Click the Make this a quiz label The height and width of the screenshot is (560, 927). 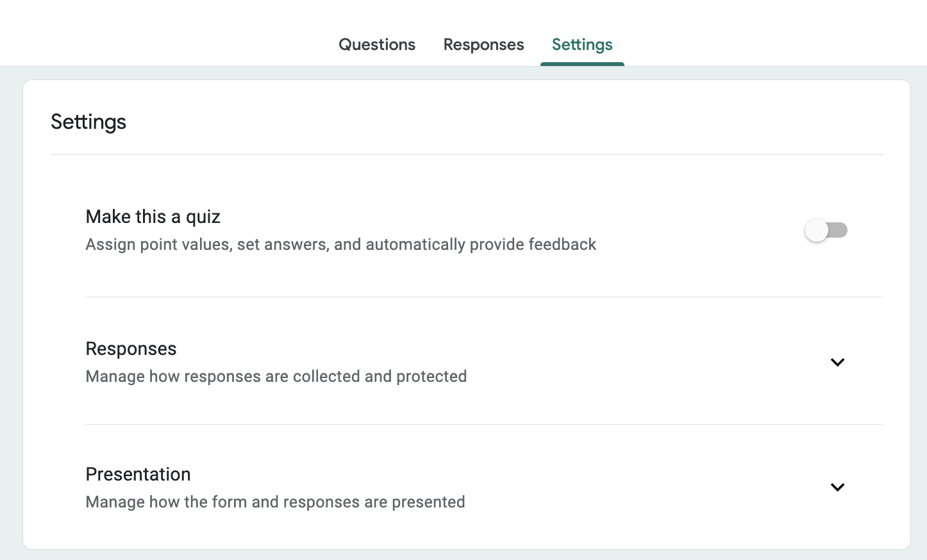click(x=153, y=217)
